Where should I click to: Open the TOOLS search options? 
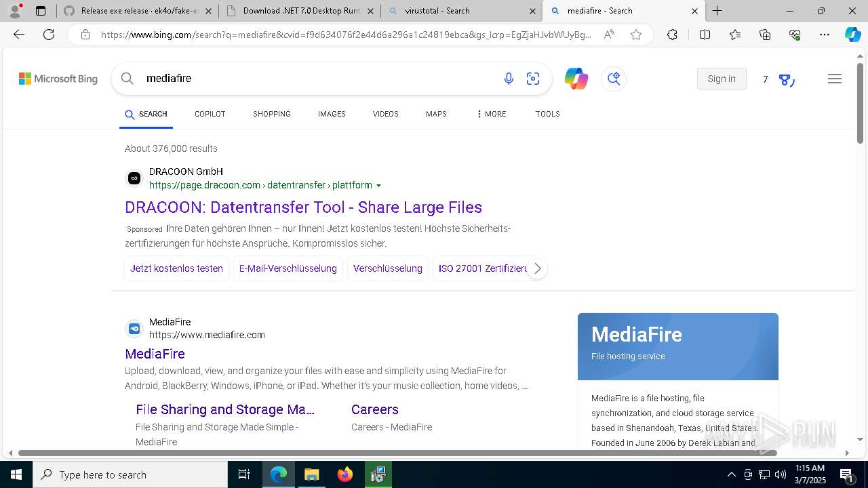[x=548, y=114]
